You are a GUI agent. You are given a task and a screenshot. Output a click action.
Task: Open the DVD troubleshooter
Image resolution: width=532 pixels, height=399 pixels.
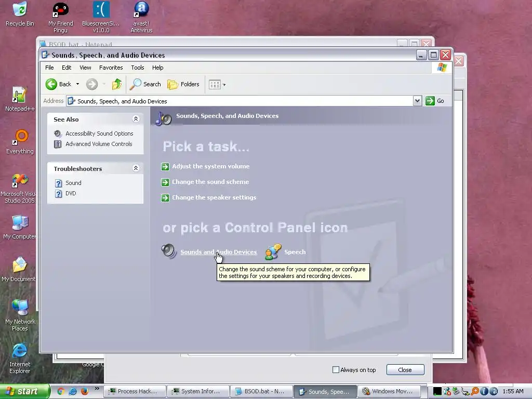pos(71,193)
